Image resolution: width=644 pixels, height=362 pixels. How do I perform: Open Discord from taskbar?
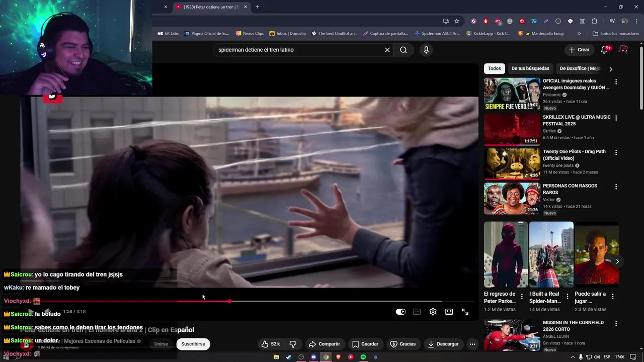click(313, 357)
